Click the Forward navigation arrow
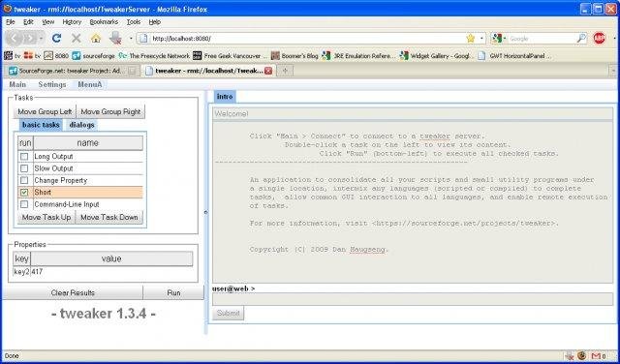This screenshot has width=620, height=364. pyautogui.click(x=29, y=39)
